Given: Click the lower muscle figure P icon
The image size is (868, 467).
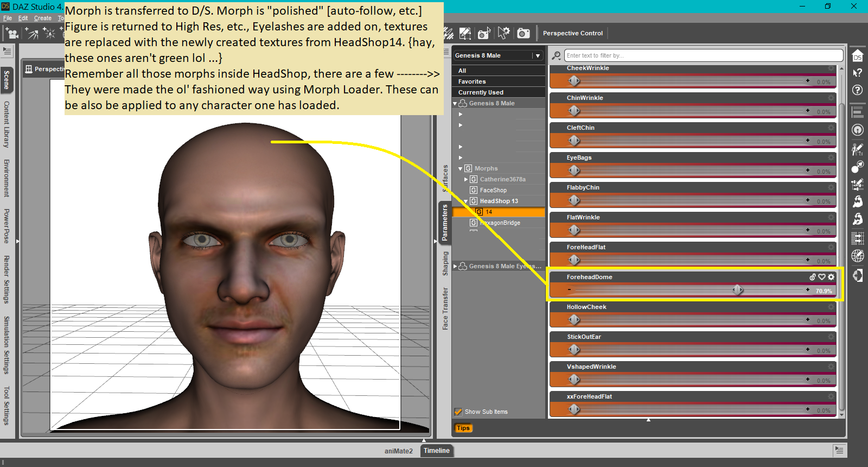Looking at the screenshot, I should [x=858, y=219].
